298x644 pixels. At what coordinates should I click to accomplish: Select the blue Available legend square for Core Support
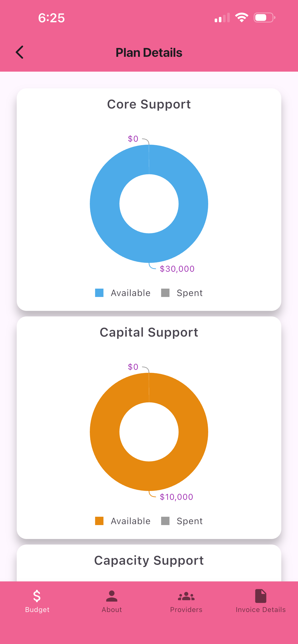coord(99,293)
